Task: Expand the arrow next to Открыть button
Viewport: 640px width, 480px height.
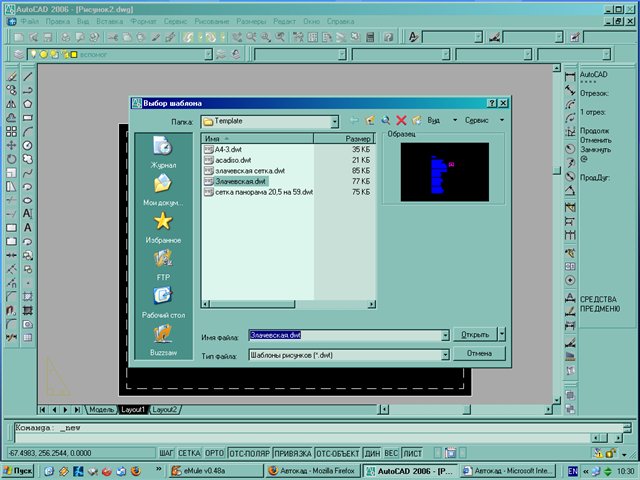Action: 502,335
